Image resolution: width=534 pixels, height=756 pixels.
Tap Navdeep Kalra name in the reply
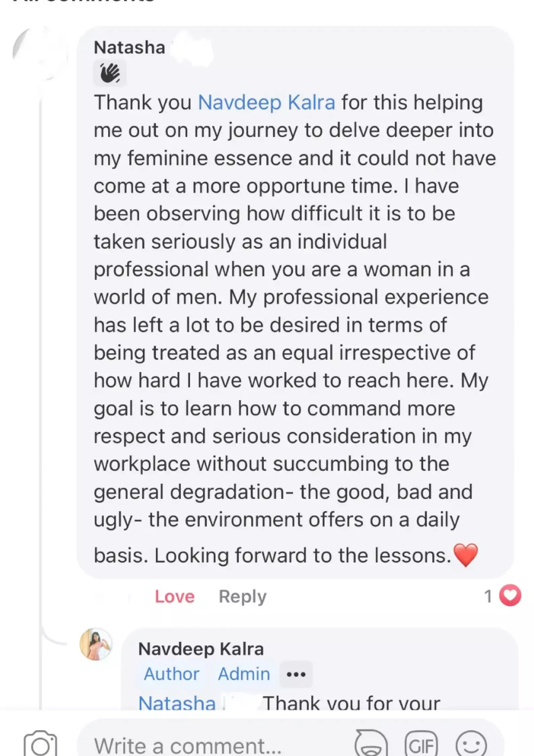click(x=201, y=649)
